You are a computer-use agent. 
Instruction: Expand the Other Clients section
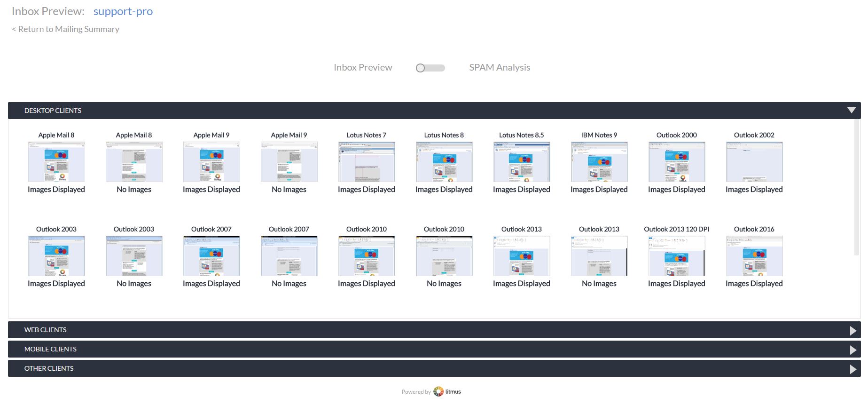434,368
